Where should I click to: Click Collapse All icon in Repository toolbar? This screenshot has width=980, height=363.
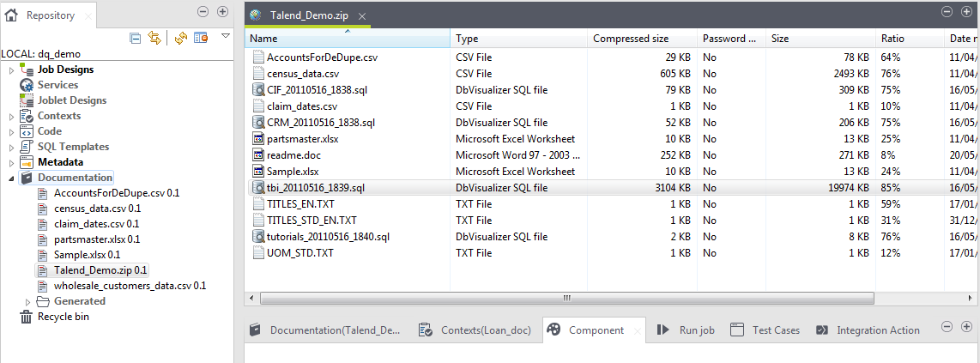coord(136,38)
